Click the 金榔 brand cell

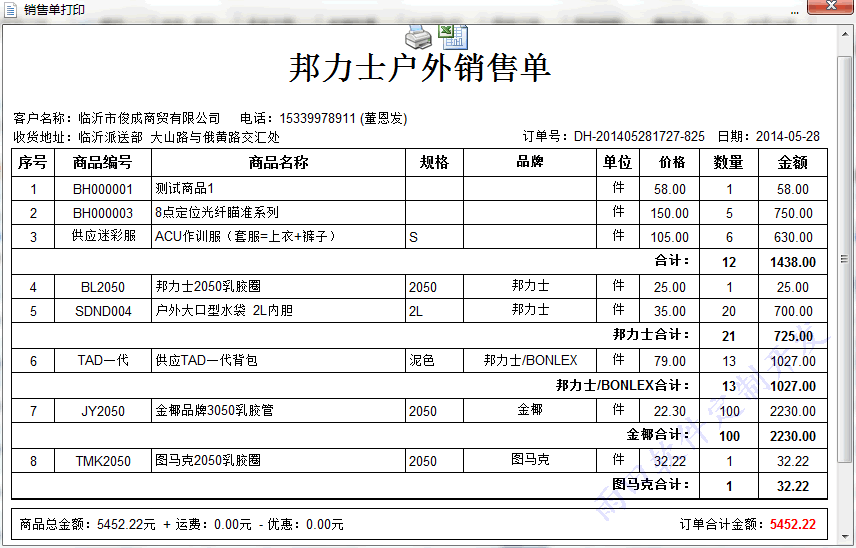(530, 410)
